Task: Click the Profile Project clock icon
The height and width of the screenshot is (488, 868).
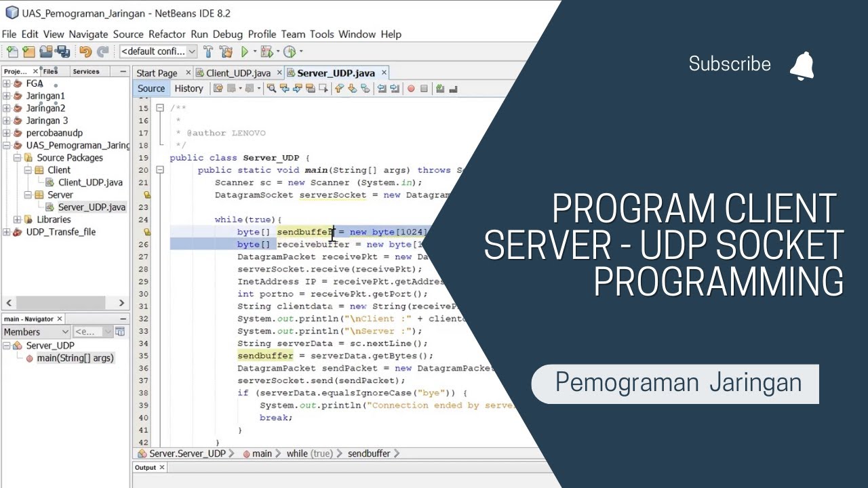Action: [x=290, y=52]
